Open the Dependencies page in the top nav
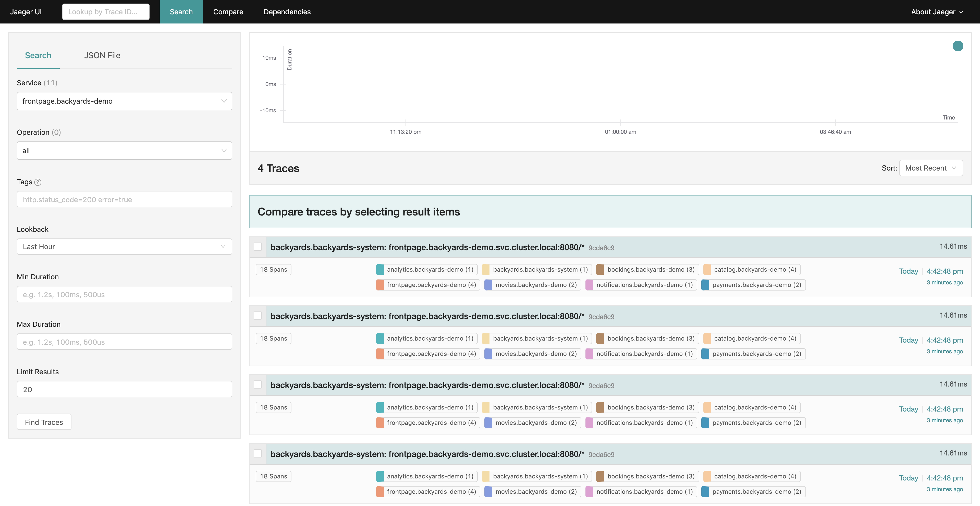This screenshot has width=980, height=506. (287, 12)
